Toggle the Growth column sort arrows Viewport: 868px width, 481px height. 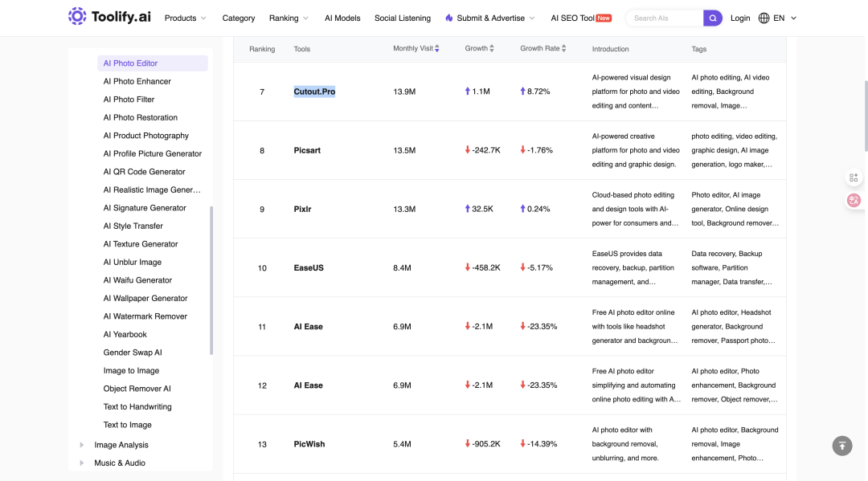(x=492, y=49)
